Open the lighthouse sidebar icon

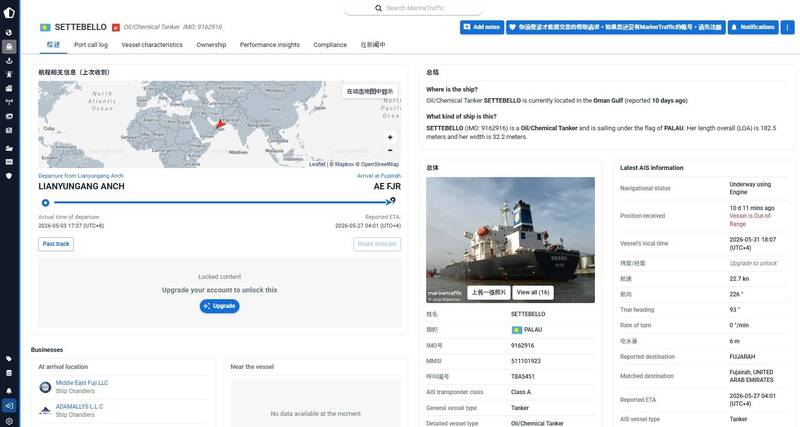click(9, 74)
